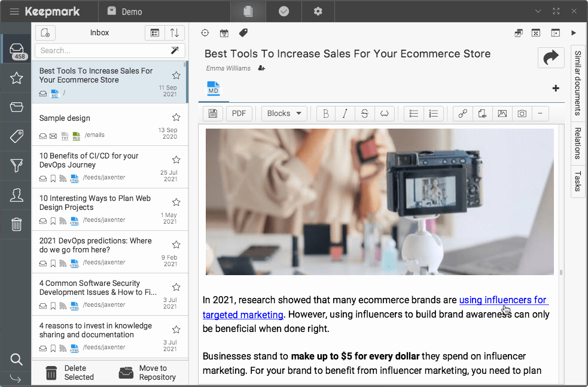Star the Sample design document
Viewport: 588px width, 387px height.
[x=176, y=117]
